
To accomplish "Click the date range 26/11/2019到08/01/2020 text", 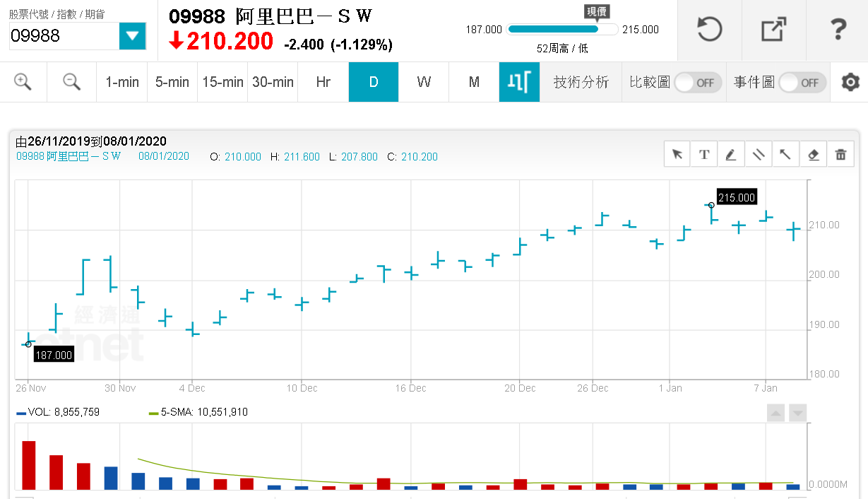I will (91, 141).
